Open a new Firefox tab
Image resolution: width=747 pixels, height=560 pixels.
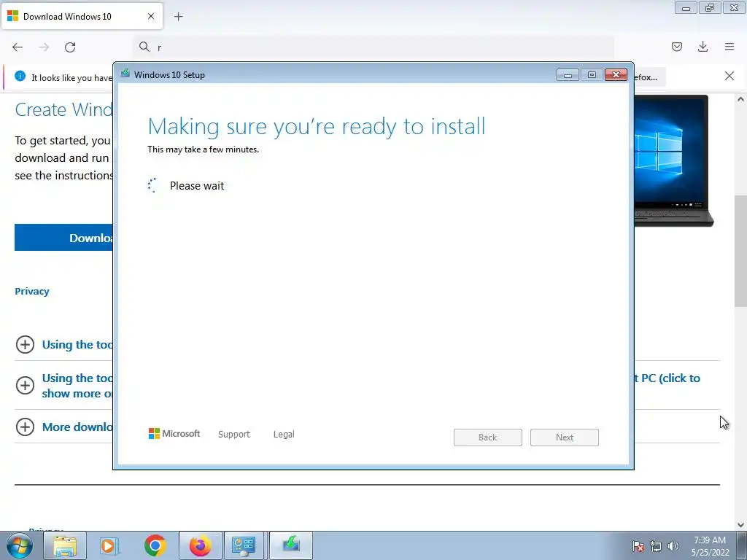pos(178,17)
